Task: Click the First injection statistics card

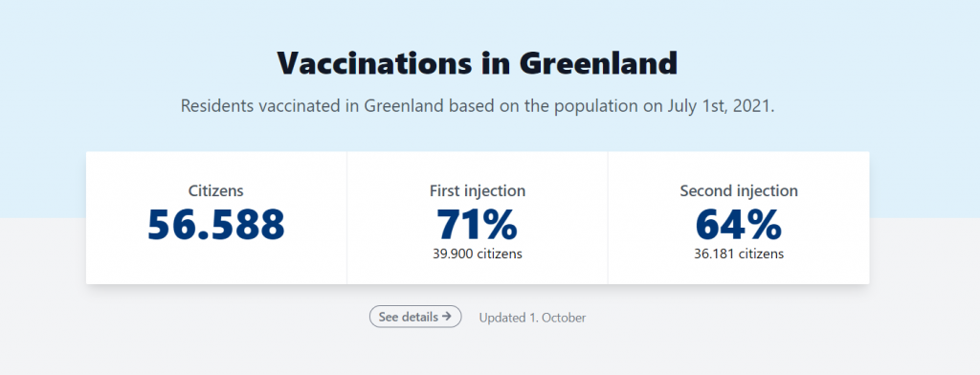Action: coord(478,217)
